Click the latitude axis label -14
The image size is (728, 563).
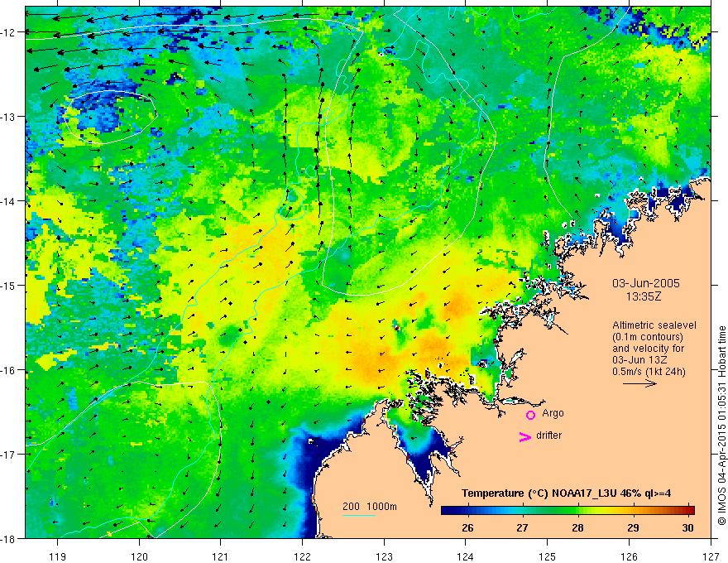[8, 201]
